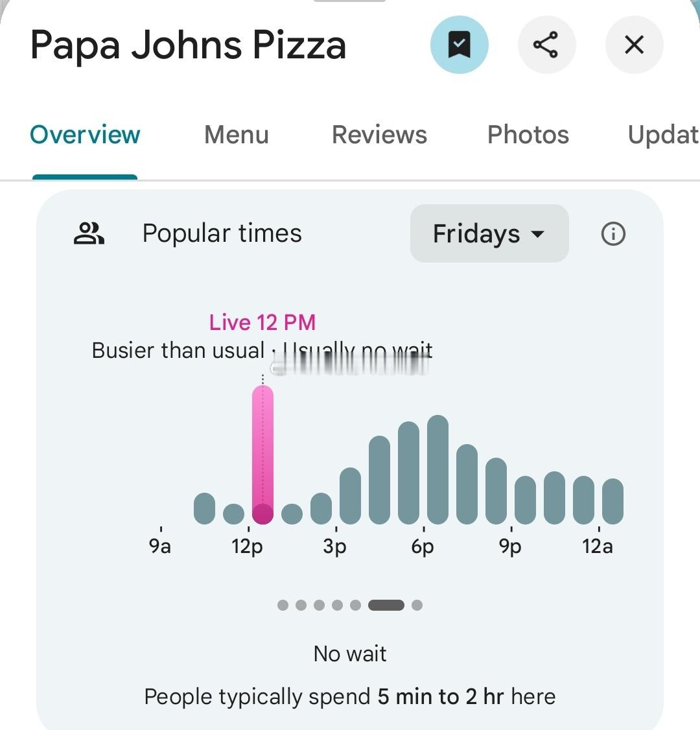Tap the people icon beside Popular times
This screenshot has width=700, height=730.
point(89,233)
